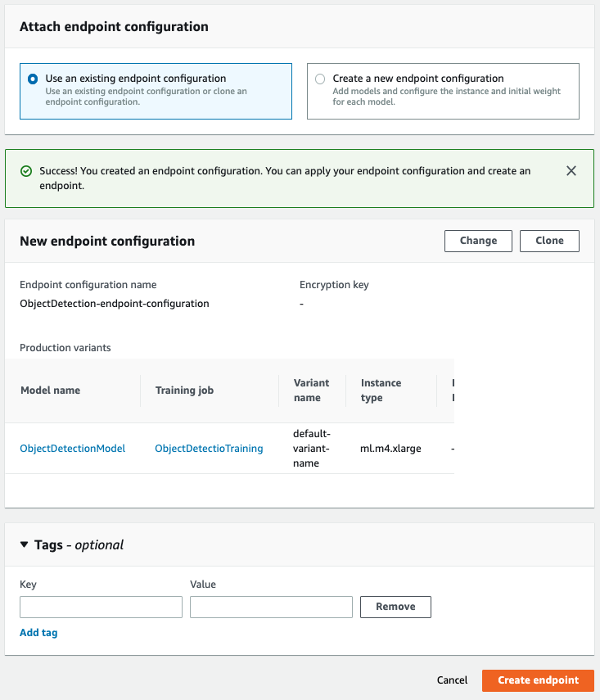Screen dimensions: 600x700
Task: Click the Model name column header
Action: (51, 391)
